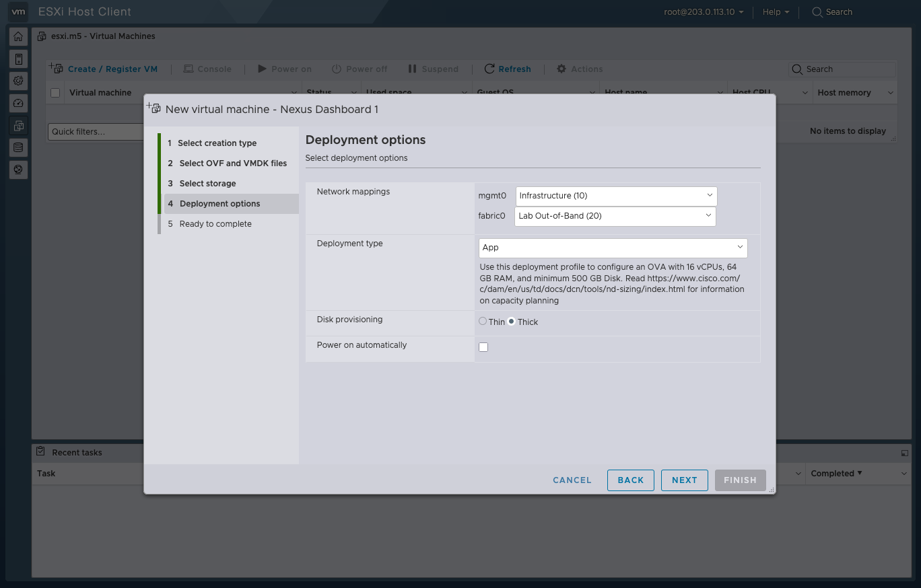Open the Host home sidebar icon
The height and width of the screenshot is (588, 921).
[18, 37]
